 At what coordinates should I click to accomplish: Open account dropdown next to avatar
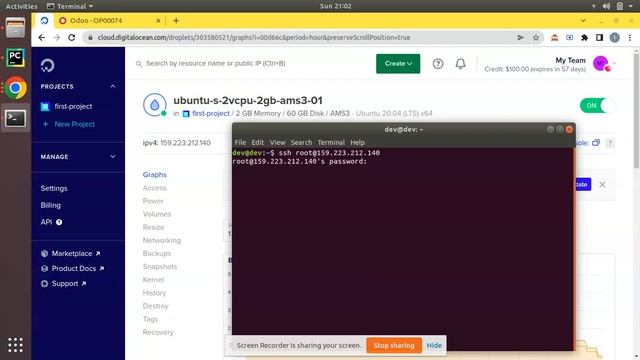click(614, 64)
